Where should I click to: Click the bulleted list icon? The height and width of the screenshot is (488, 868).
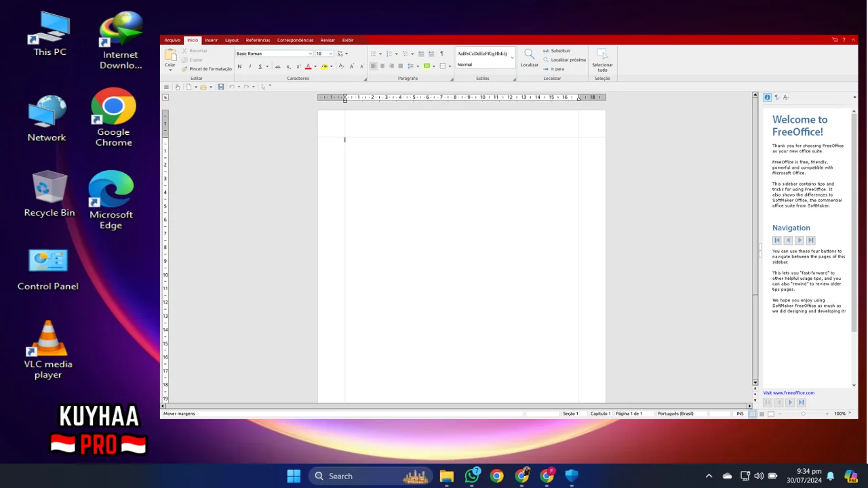(373, 54)
